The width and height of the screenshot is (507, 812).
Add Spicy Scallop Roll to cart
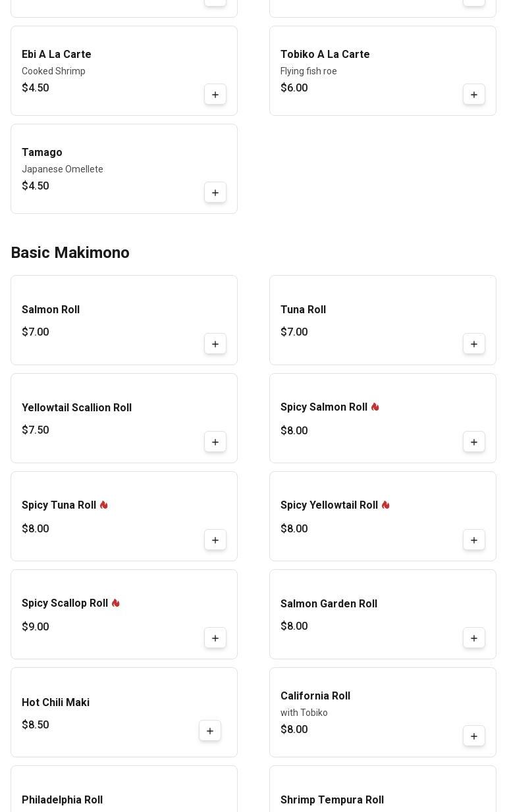pos(215,638)
